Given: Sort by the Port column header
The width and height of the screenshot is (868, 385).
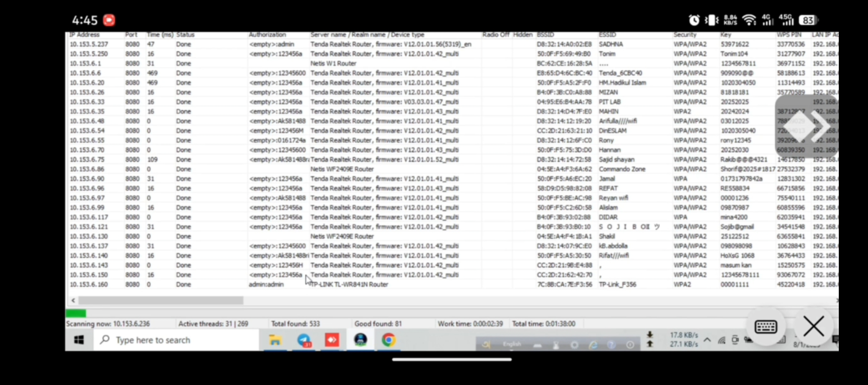Looking at the screenshot, I should coord(131,35).
